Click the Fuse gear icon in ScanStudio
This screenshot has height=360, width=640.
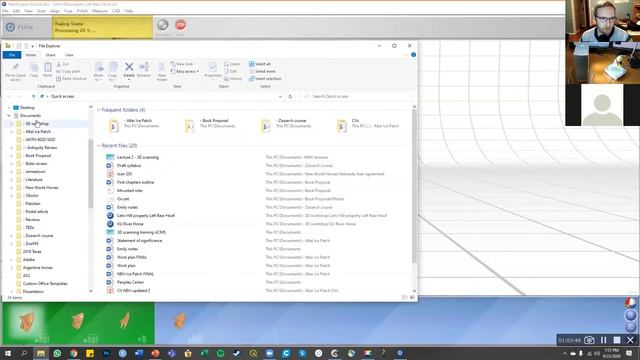click(x=10, y=27)
